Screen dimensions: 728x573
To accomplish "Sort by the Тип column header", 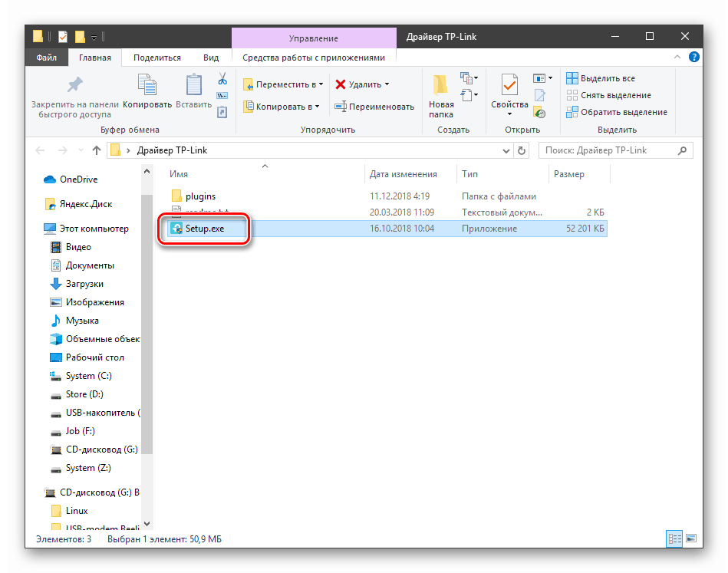I will pos(502,174).
